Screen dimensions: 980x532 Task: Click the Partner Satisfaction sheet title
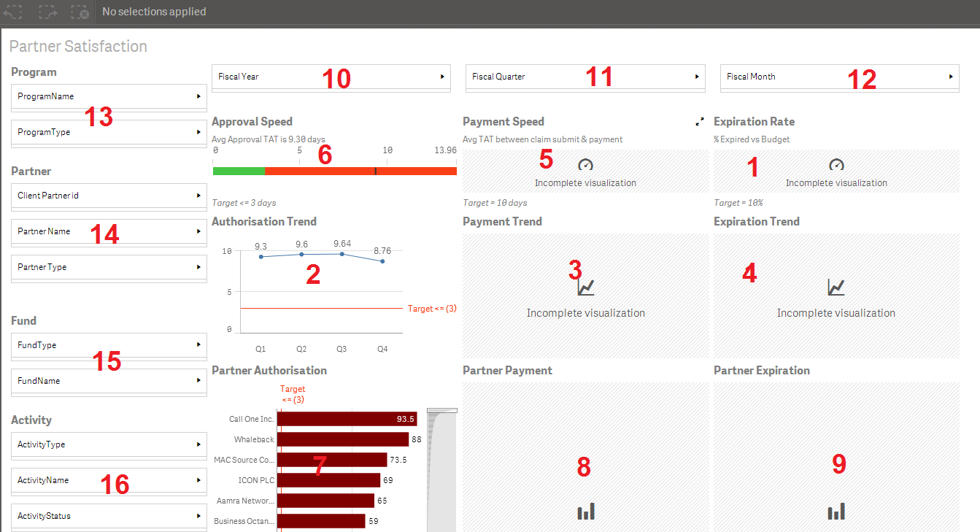click(x=78, y=47)
